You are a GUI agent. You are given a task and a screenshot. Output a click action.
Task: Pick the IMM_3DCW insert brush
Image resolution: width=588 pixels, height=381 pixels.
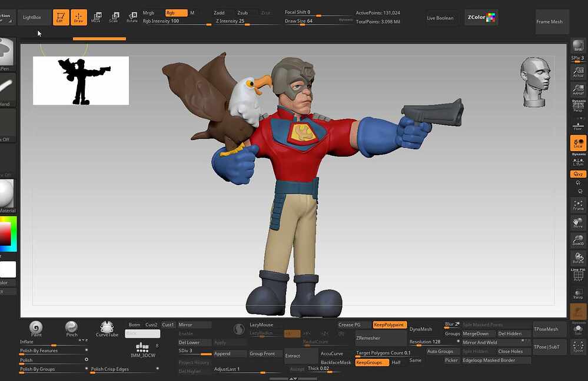(143, 349)
